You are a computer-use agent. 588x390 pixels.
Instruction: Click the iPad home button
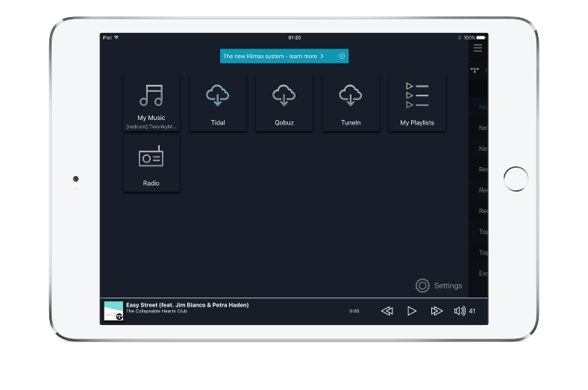(x=516, y=179)
